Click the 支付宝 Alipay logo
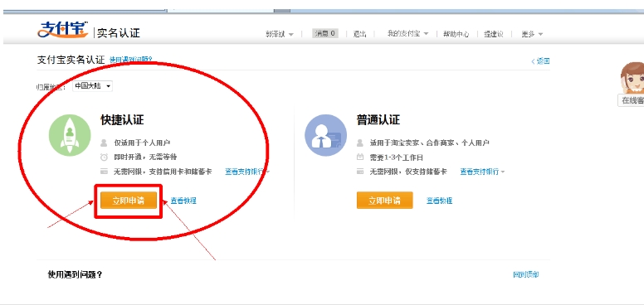This screenshot has height=305, width=644. pos(63,30)
